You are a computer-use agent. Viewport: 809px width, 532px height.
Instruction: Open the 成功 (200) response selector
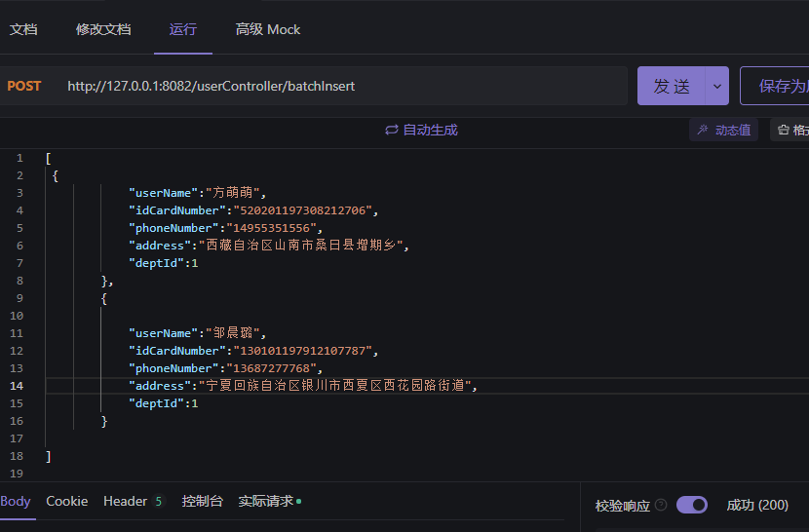pyautogui.click(x=756, y=505)
